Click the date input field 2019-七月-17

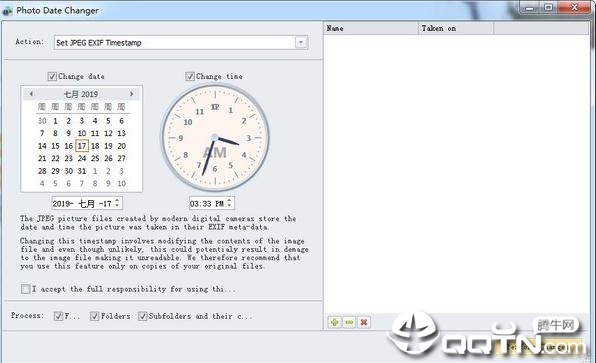[87, 203]
